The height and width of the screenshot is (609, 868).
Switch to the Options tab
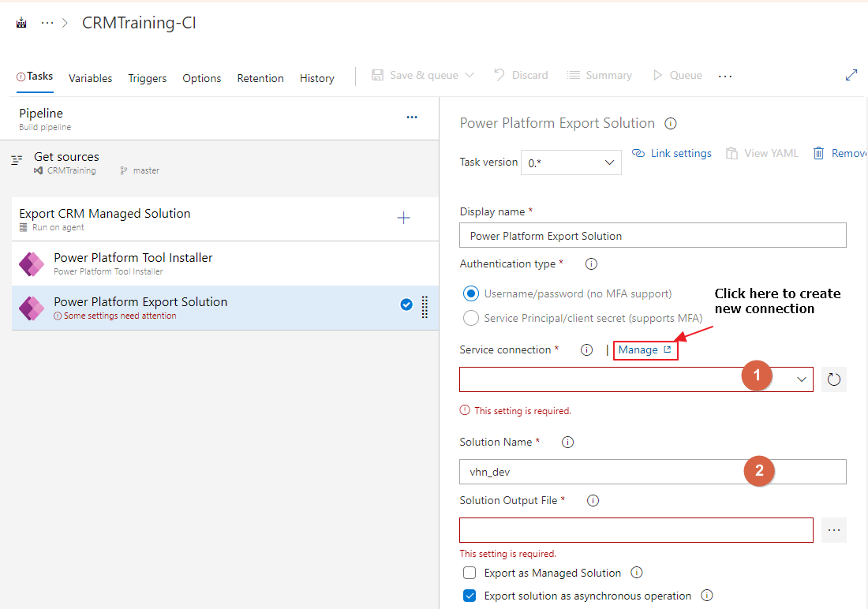201,78
